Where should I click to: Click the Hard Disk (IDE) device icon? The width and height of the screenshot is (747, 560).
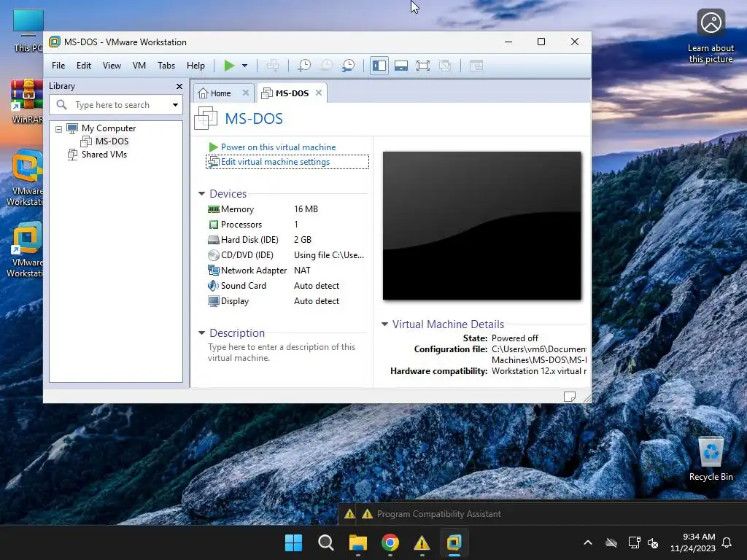click(214, 239)
